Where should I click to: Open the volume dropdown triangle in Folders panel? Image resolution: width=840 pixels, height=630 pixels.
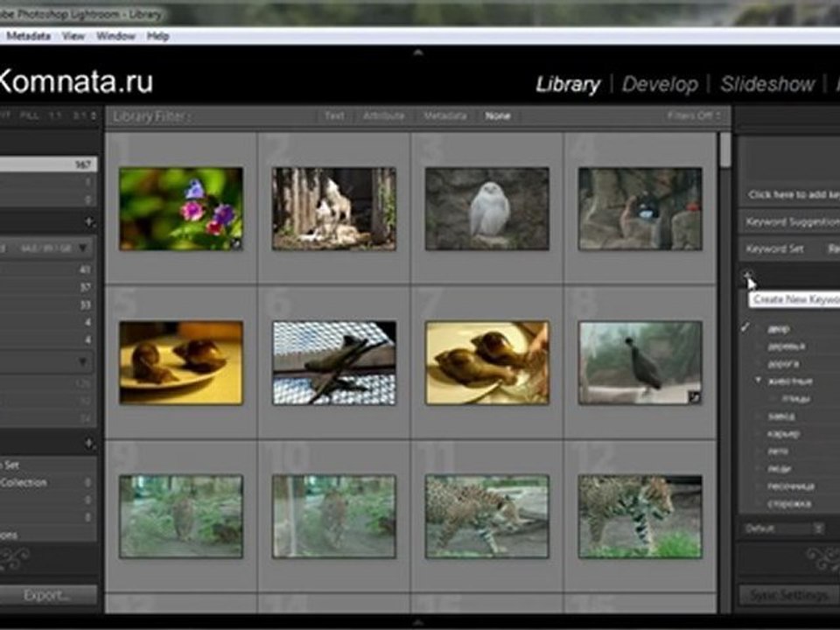point(82,248)
